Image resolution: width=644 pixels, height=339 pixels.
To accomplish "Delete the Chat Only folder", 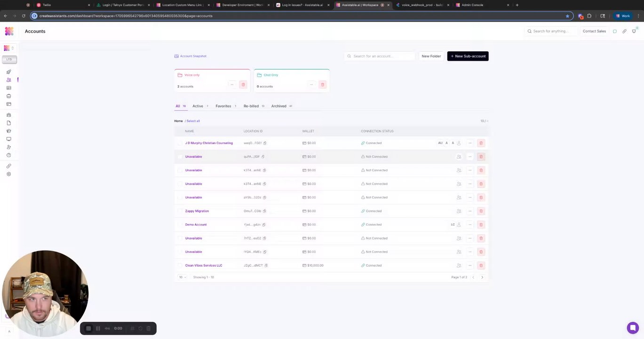I will pos(322,85).
